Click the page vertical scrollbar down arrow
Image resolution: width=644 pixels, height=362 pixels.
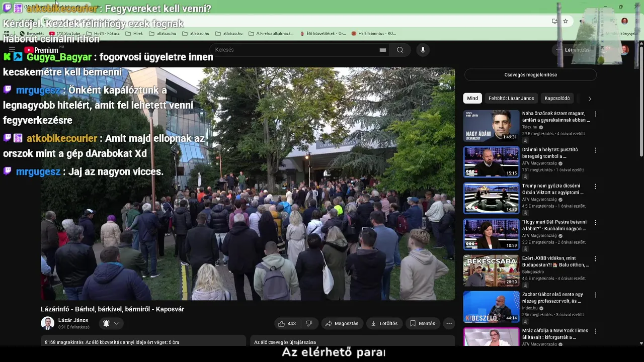(x=641, y=343)
